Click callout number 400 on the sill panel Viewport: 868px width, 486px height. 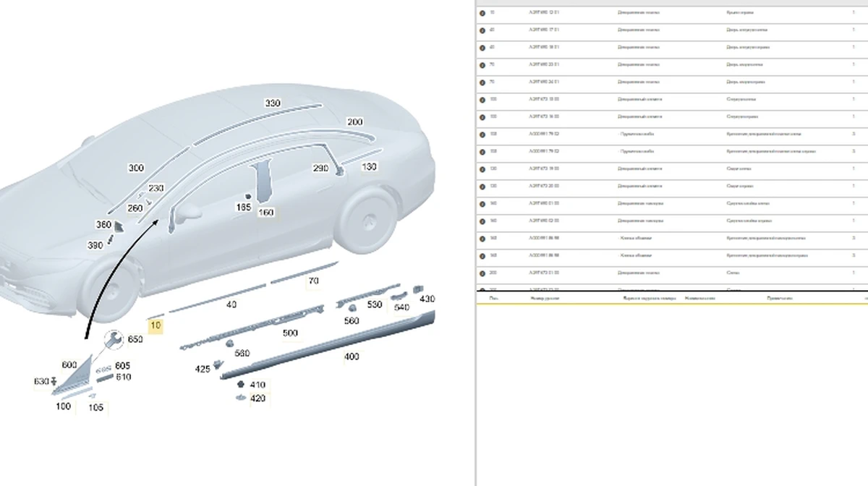coord(351,357)
